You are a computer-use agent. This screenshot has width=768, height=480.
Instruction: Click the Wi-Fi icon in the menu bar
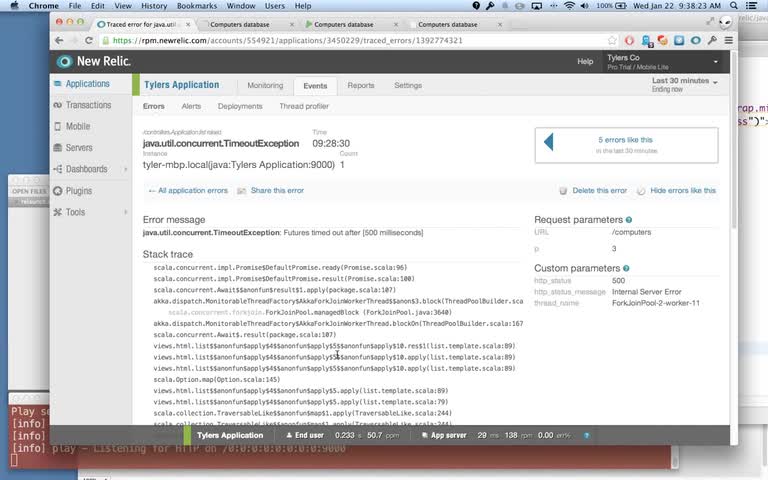coord(569,6)
